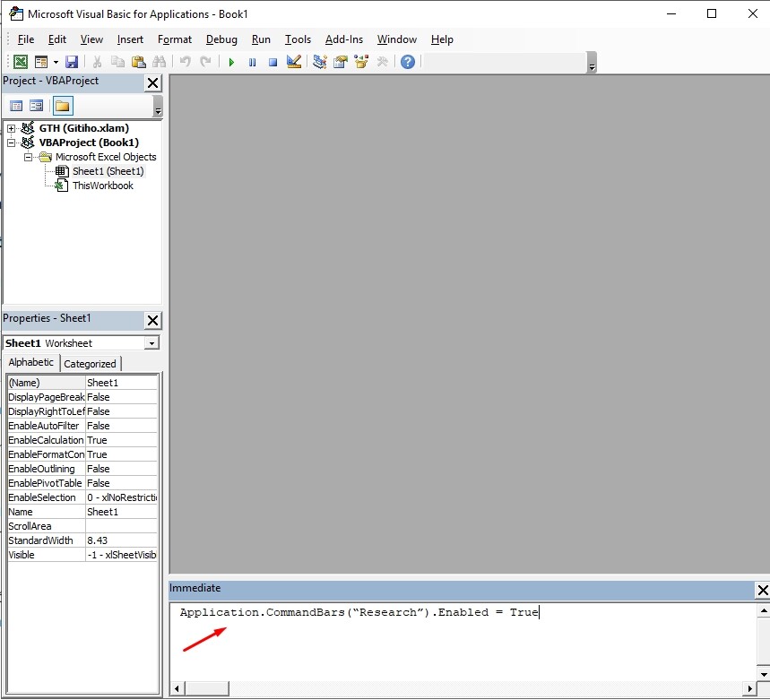This screenshot has height=700, width=770.
Task: Toggle the View Code button in Project Explorer
Action: [15, 105]
